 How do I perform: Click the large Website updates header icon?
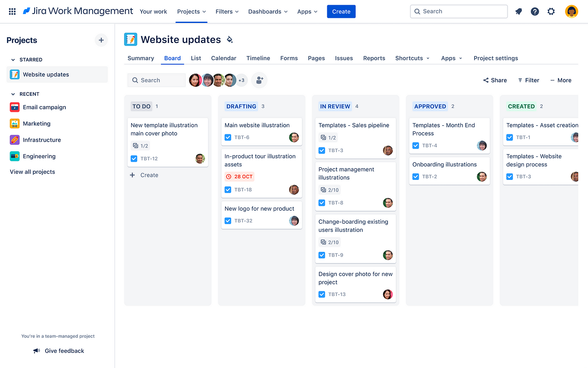pos(130,39)
